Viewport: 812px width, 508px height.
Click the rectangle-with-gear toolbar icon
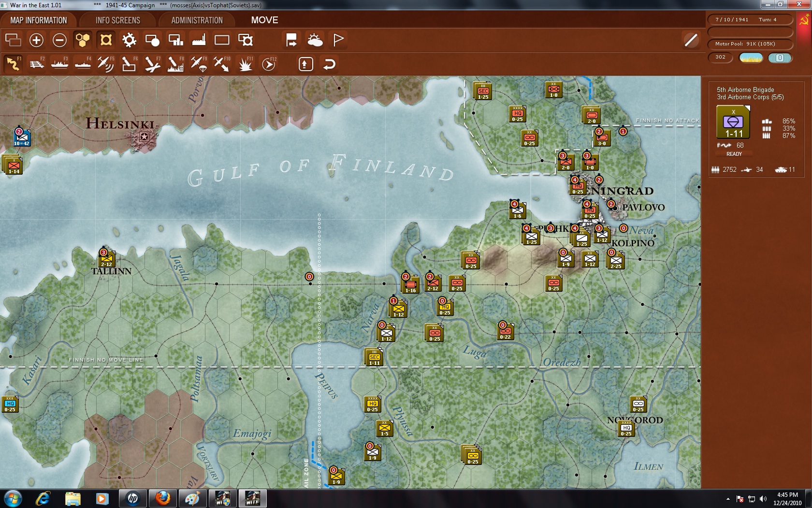(246, 40)
